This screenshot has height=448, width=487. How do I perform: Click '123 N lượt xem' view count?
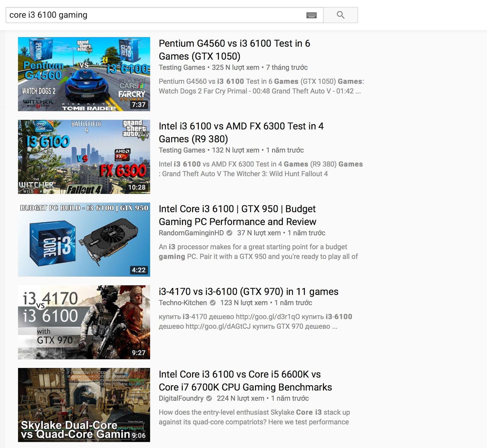tap(244, 303)
